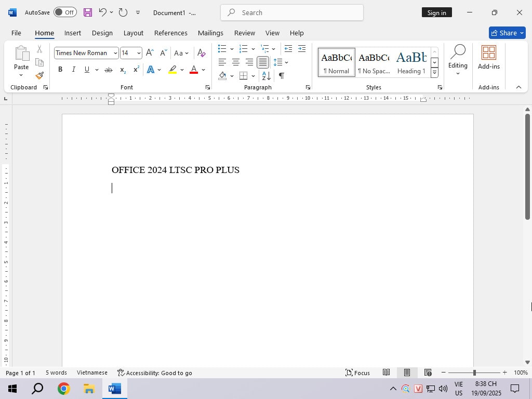Expand the Paste options arrow
The image size is (532, 399).
pyautogui.click(x=21, y=75)
